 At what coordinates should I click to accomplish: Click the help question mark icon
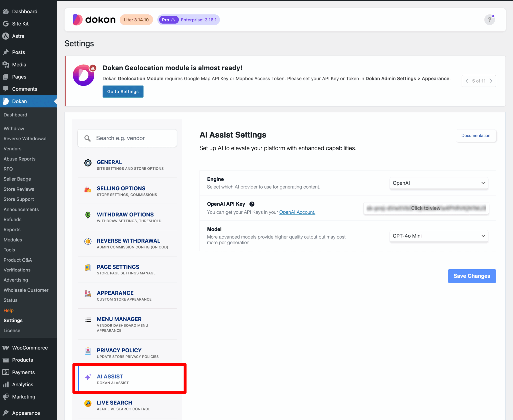tap(489, 20)
